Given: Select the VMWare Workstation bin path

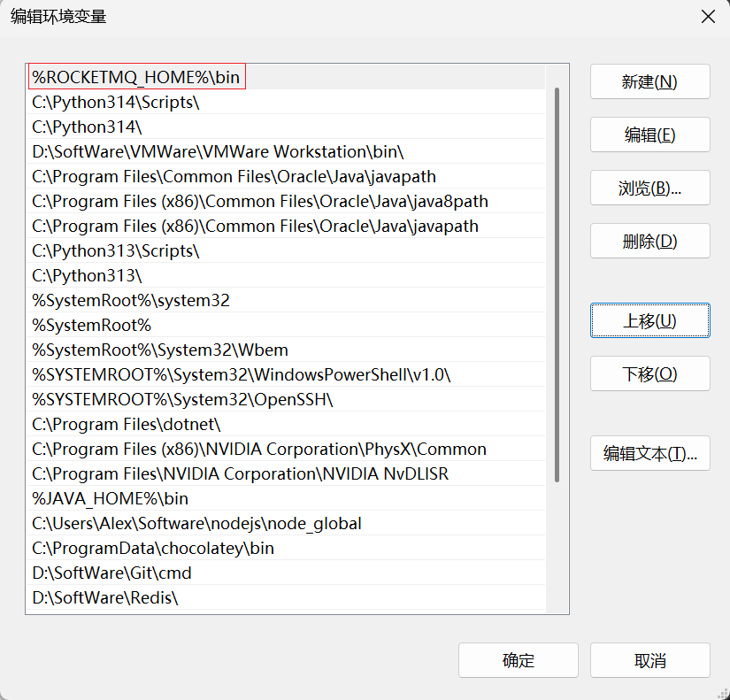Looking at the screenshot, I should pos(218,151).
